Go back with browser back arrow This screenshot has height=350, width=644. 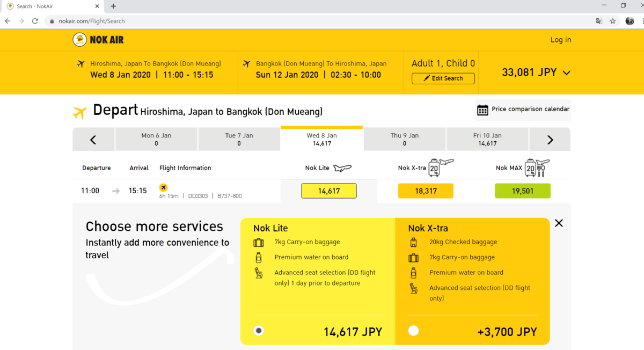pos(8,21)
